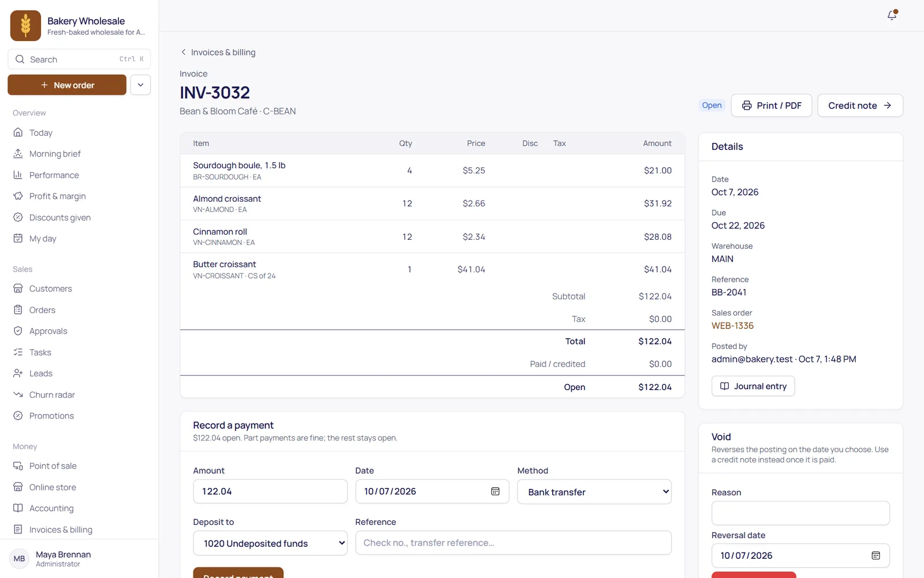Viewport: 924px width, 578px height.
Task: Open Online store in sidebar
Action: (x=79, y=487)
